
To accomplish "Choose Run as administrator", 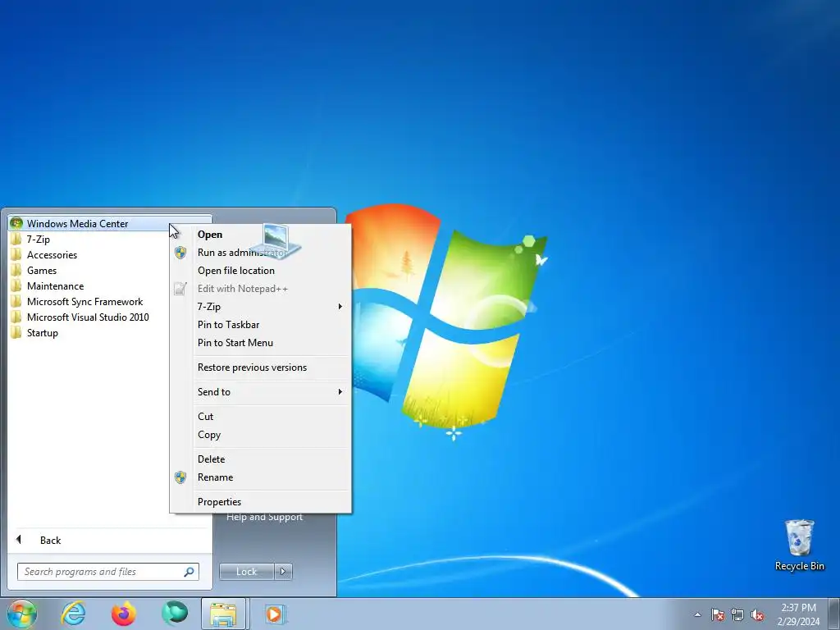I will click(260, 253).
